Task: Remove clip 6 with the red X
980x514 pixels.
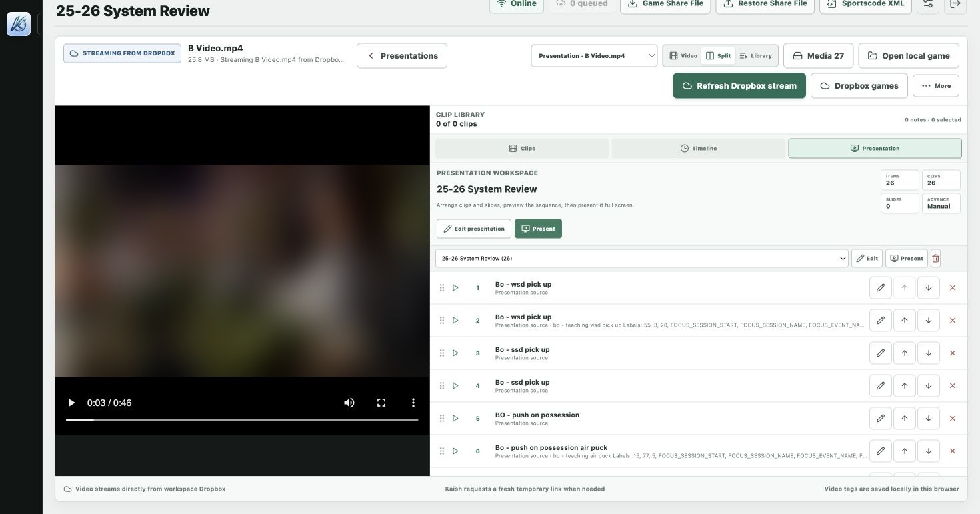Action: point(953,451)
